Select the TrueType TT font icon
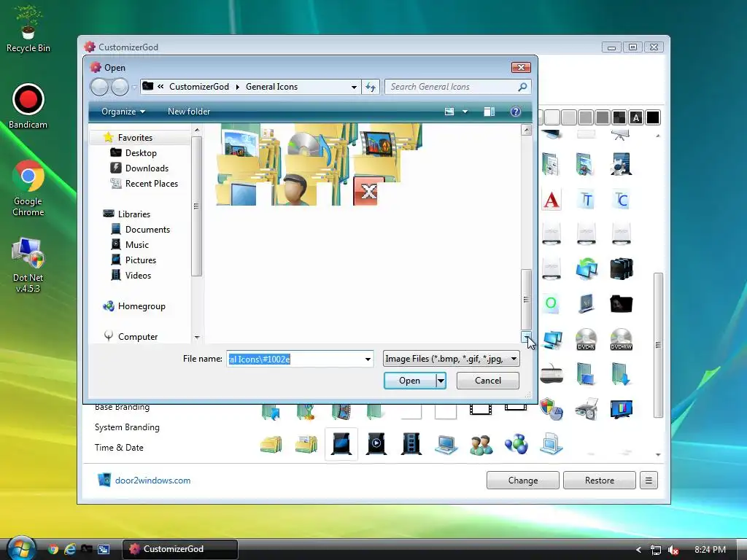747x560 pixels. pyautogui.click(x=586, y=200)
